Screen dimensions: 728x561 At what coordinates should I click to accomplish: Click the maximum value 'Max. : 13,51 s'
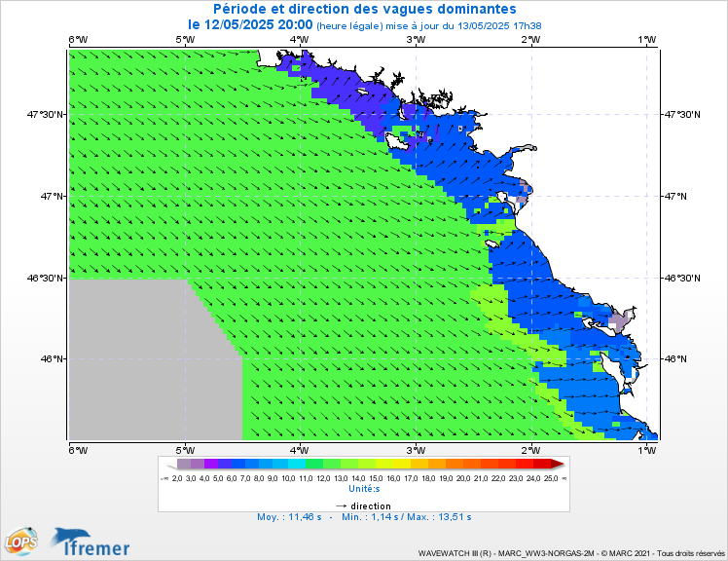pyautogui.click(x=439, y=517)
